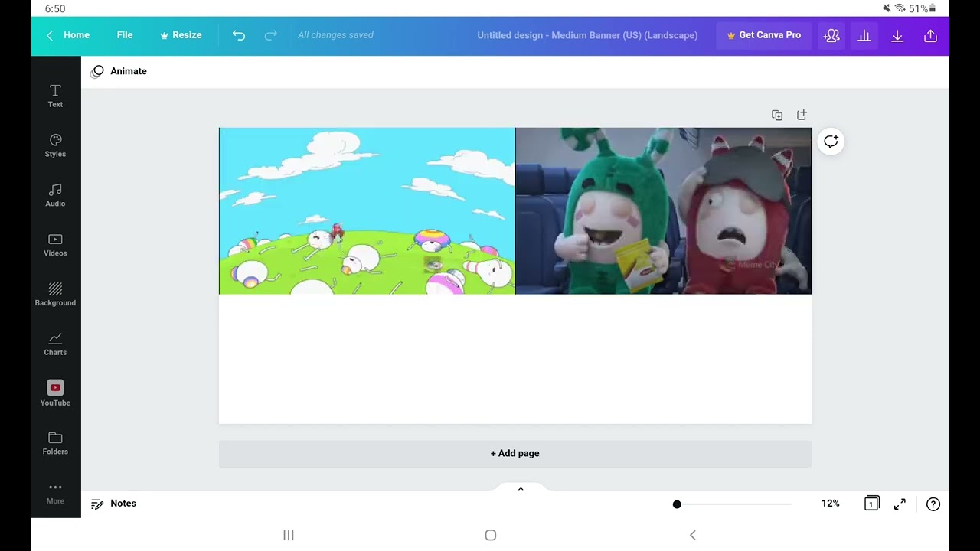Image resolution: width=980 pixels, height=551 pixels.
Task: Click the 12% zoom value
Action: [x=831, y=504]
